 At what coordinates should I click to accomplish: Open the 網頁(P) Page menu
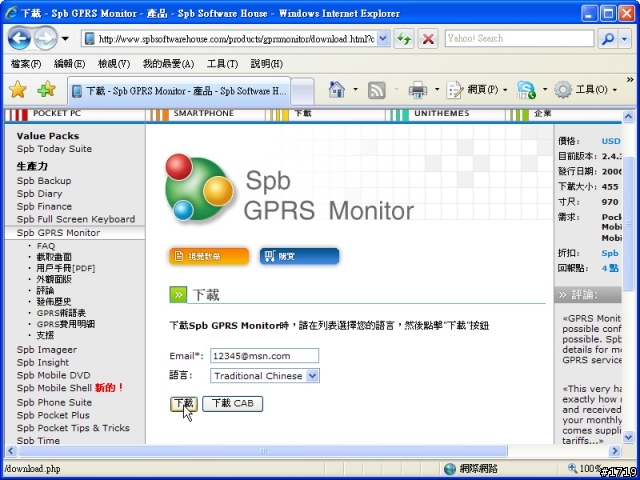tap(477, 90)
